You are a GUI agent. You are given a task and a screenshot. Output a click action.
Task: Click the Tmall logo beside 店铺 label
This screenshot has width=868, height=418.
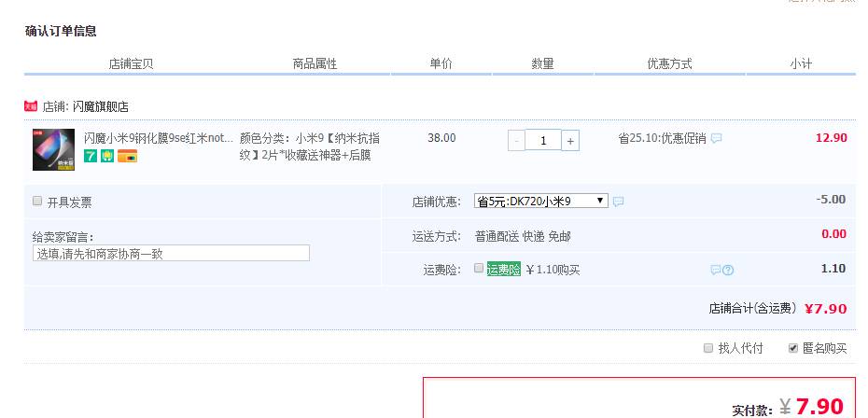31,106
